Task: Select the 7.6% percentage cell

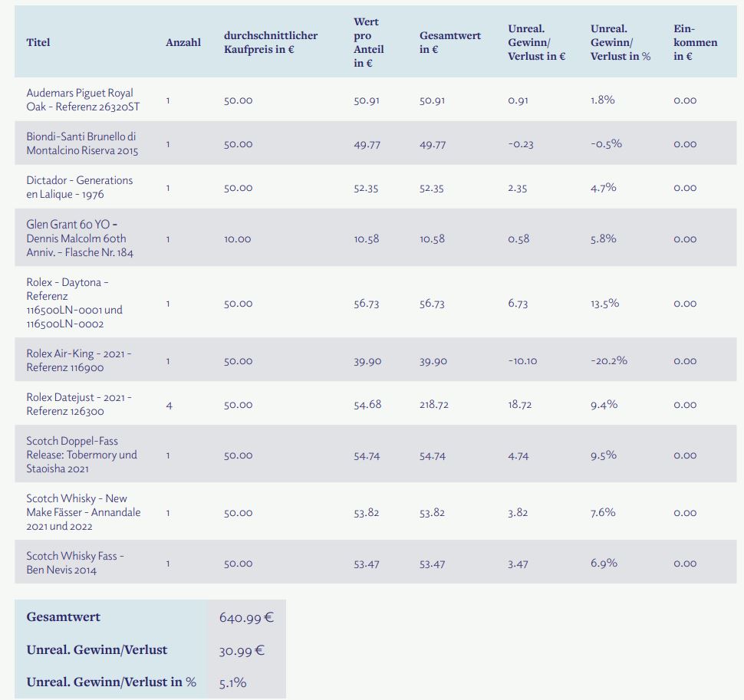Action: coord(603,513)
